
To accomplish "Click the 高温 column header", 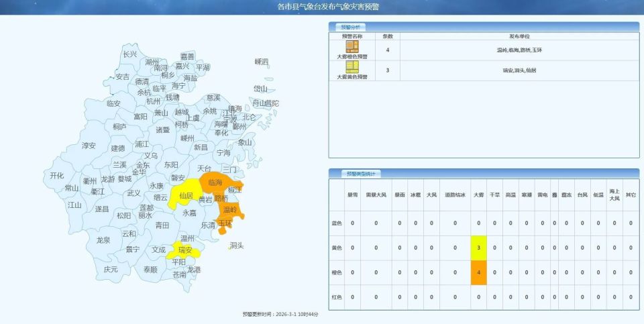I will [x=511, y=195].
